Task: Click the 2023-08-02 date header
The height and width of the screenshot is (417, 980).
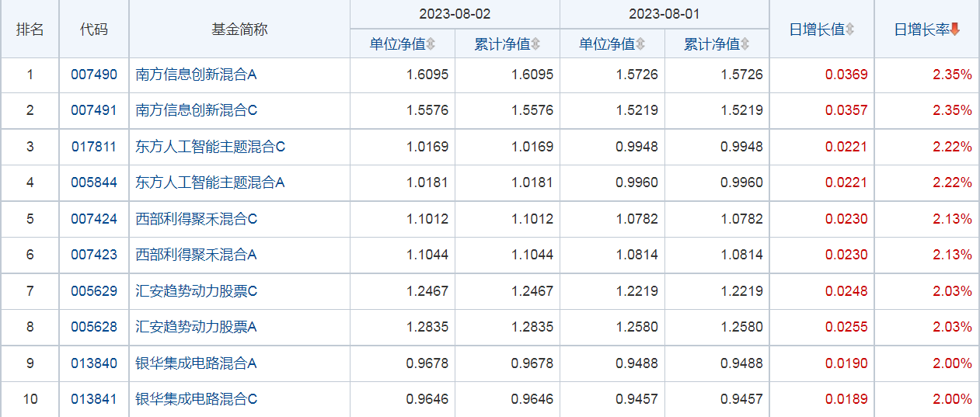Action: click(x=455, y=15)
